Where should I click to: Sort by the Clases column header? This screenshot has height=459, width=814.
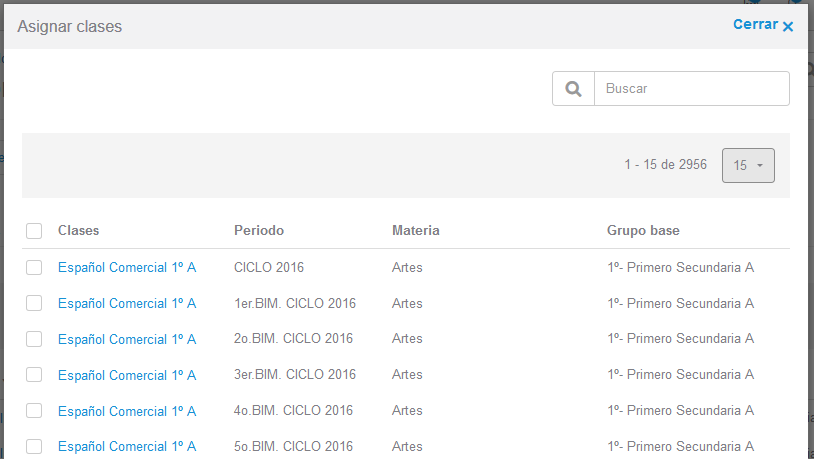[x=79, y=231]
